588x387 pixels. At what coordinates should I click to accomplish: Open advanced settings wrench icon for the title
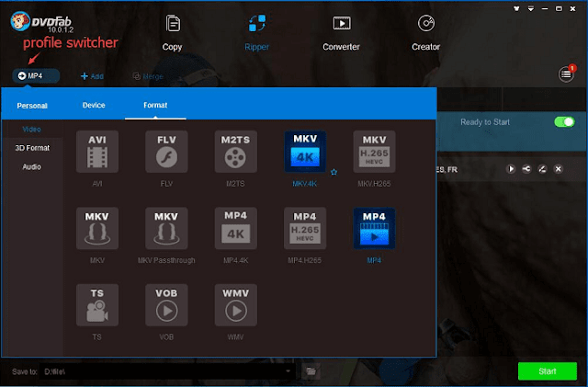(x=526, y=169)
